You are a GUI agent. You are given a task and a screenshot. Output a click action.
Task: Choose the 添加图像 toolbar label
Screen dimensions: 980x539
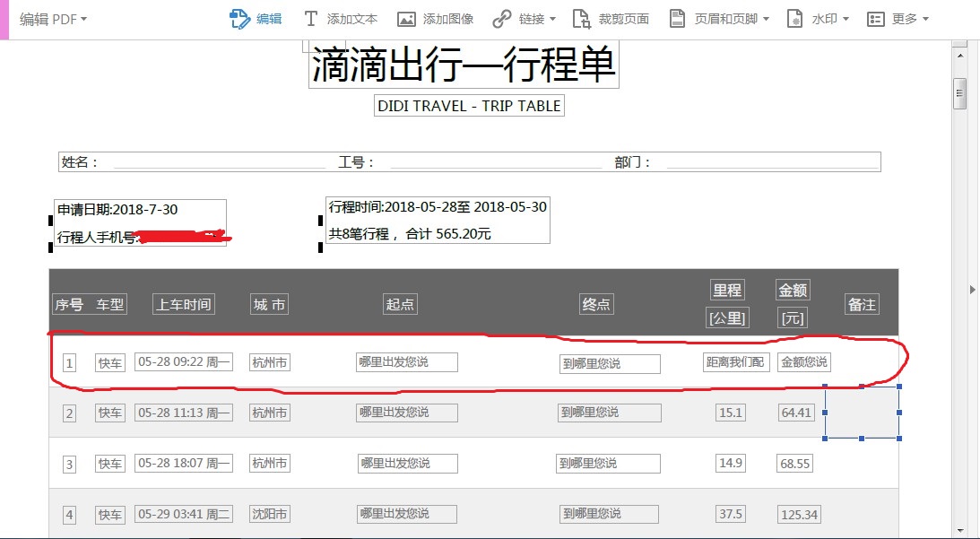click(448, 20)
